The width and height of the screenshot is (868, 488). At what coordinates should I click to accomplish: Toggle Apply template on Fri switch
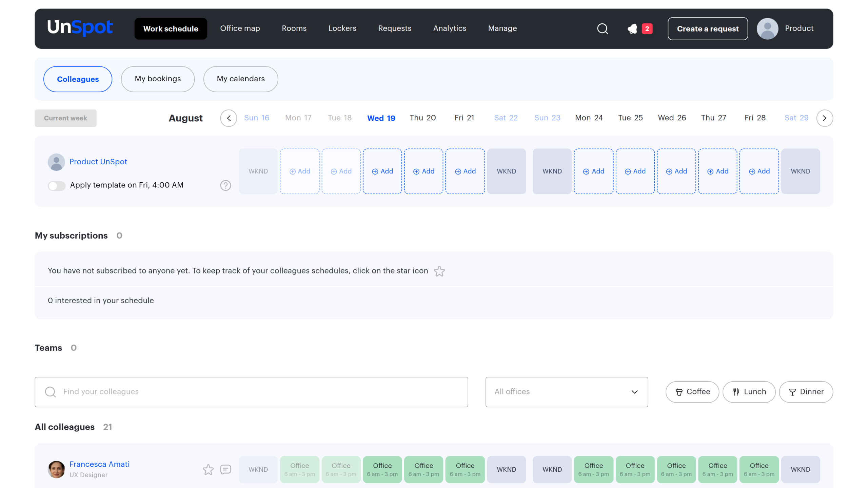(56, 186)
